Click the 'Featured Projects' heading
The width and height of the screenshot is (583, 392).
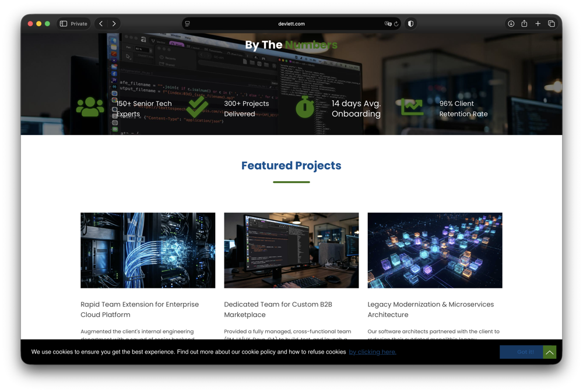tap(291, 165)
